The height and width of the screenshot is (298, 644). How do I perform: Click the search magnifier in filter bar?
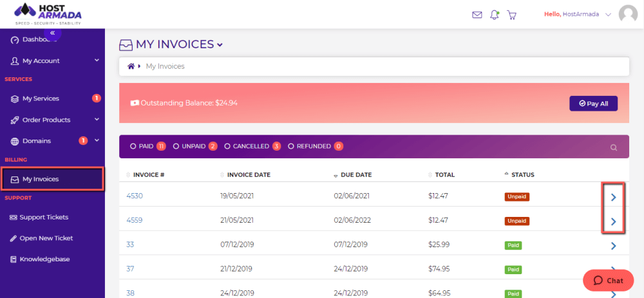[614, 148]
